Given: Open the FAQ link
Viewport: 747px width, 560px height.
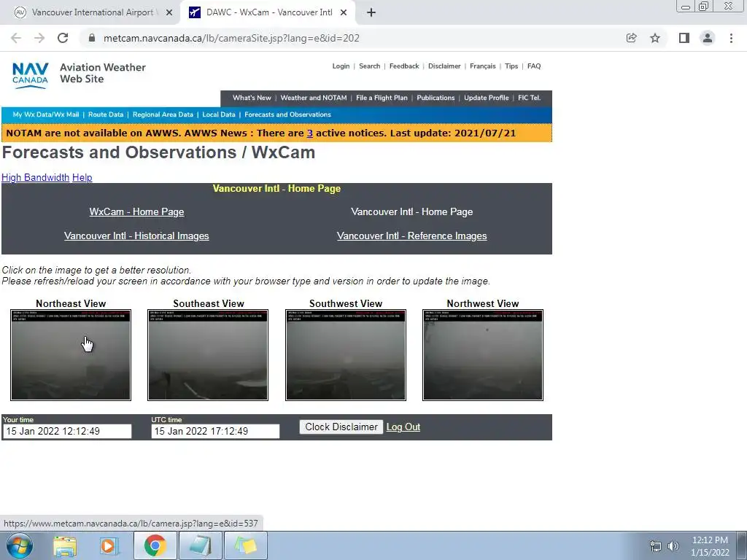Looking at the screenshot, I should (x=533, y=66).
